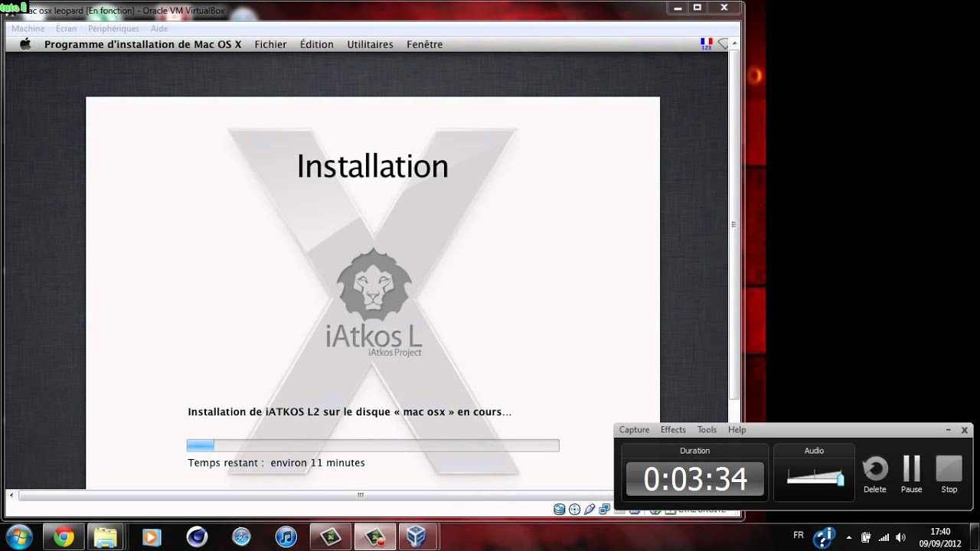
Task: Open Windows Explorer from the taskbar
Action: (106, 537)
